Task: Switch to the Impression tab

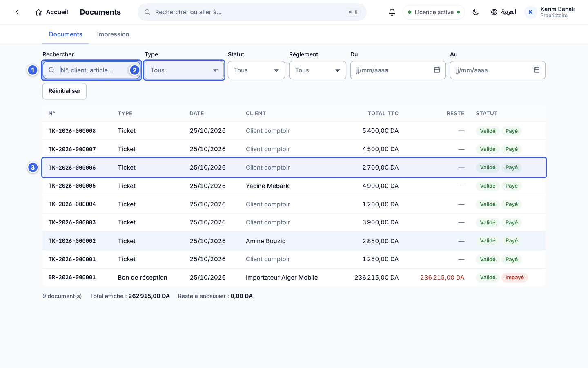Action: pos(113,34)
